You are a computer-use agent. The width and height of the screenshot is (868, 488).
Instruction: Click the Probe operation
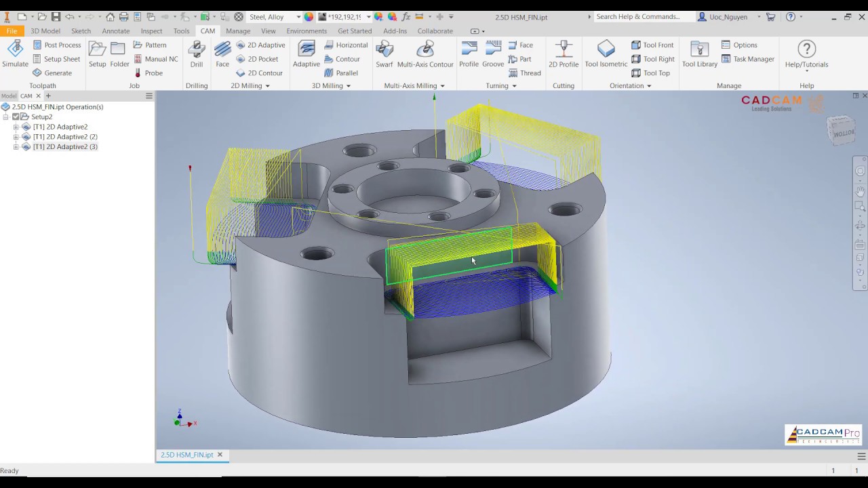(148, 73)
